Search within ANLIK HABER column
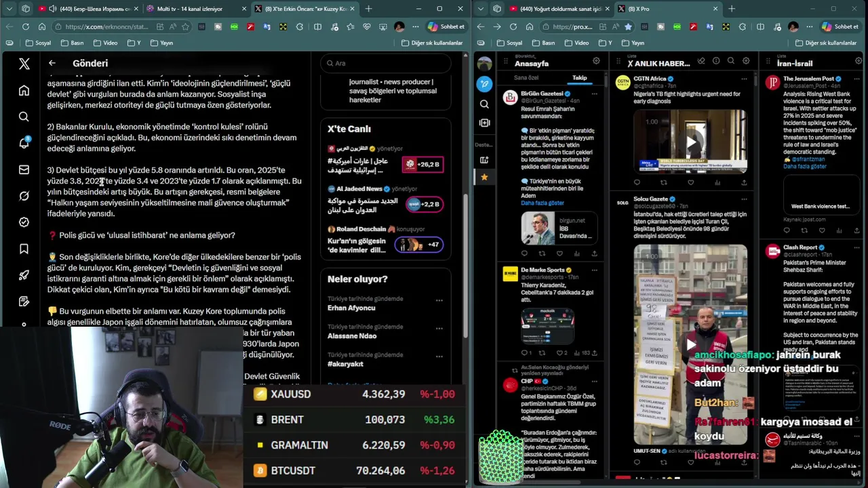 [x=731, y=61]
